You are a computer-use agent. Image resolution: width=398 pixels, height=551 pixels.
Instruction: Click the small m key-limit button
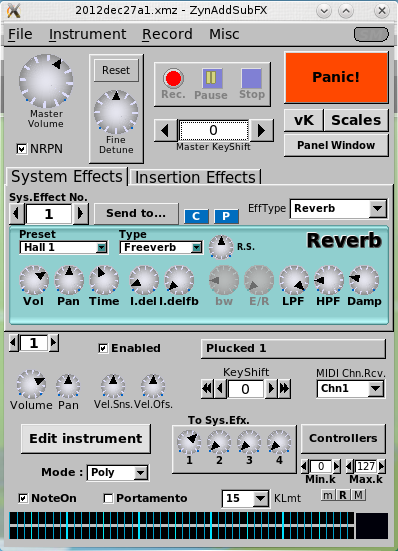tap(328, 495)
